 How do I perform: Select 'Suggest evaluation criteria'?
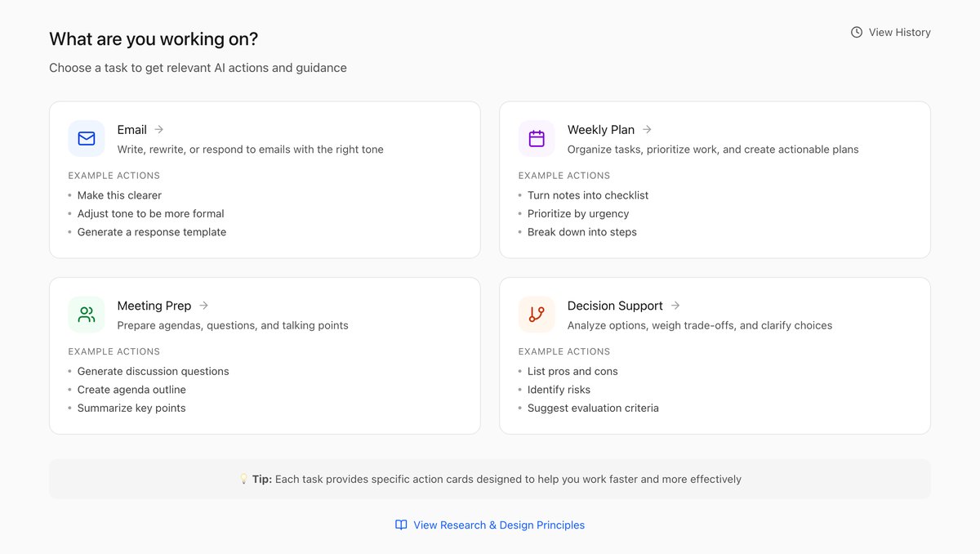(x=593, y=409)
